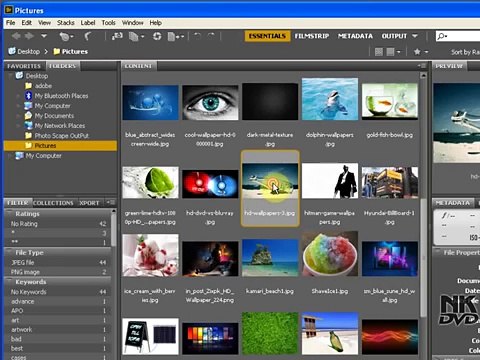Switch to the Output workspace

point(394,36)
